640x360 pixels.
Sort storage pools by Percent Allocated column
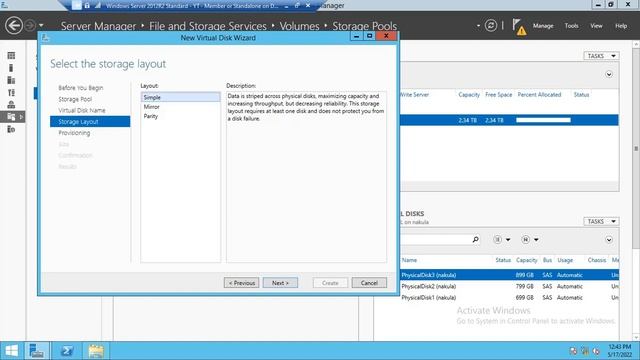point(539,95)
